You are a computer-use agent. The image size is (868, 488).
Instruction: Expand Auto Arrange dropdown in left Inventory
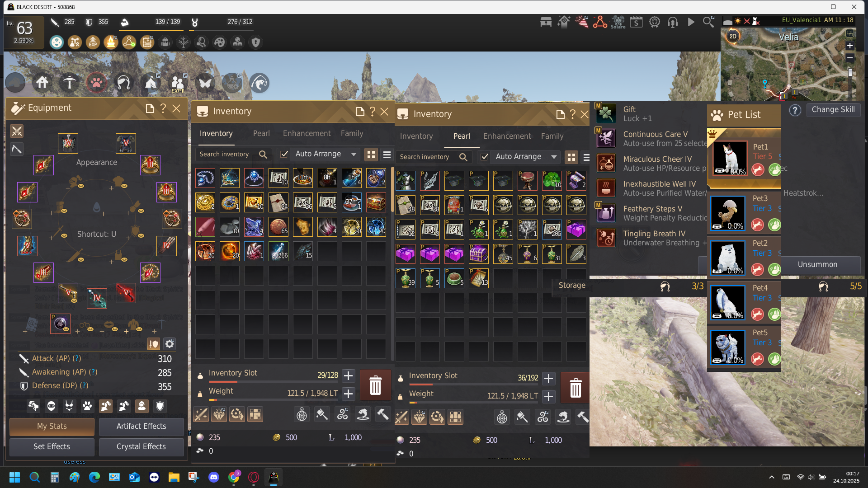point(354,154)
